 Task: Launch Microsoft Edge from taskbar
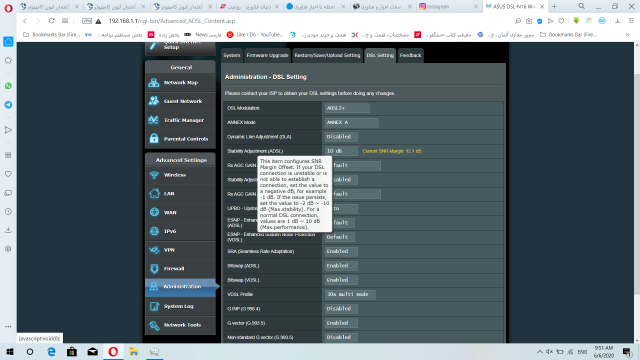pos(51,351)
